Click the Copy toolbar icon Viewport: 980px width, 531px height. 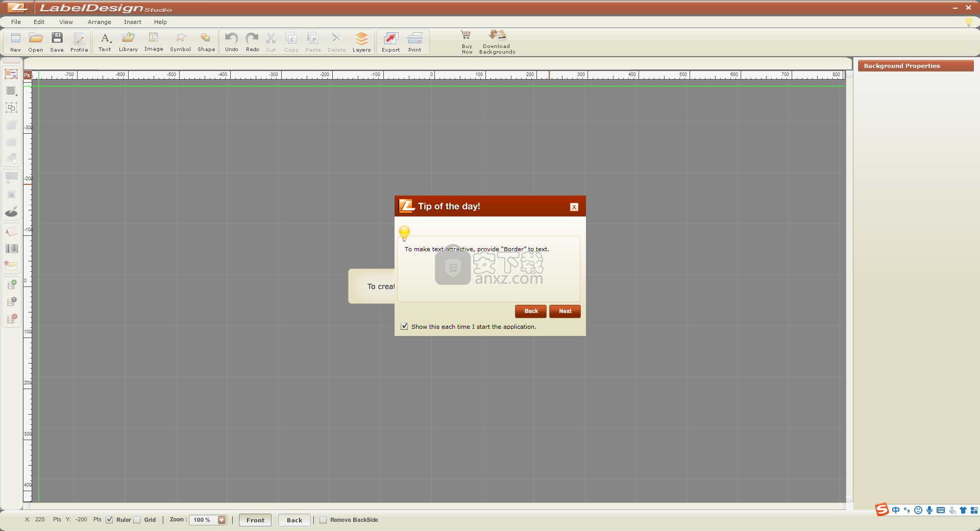point(291,42)
